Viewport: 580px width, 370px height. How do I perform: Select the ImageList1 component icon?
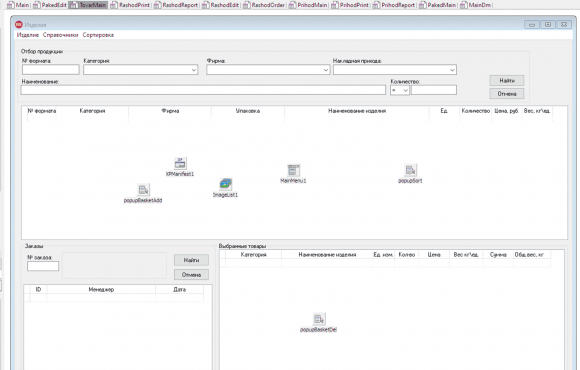pos(225,184)
